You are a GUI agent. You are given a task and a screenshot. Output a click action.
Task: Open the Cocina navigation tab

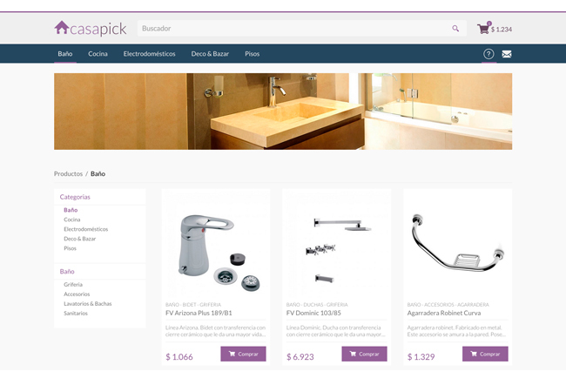(98, 54)
